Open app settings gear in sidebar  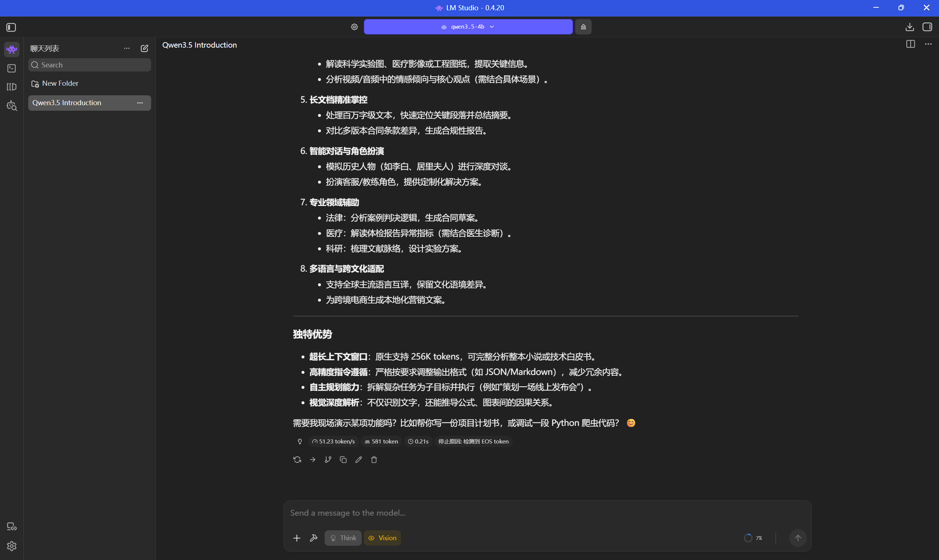click(x=12, y=546)
